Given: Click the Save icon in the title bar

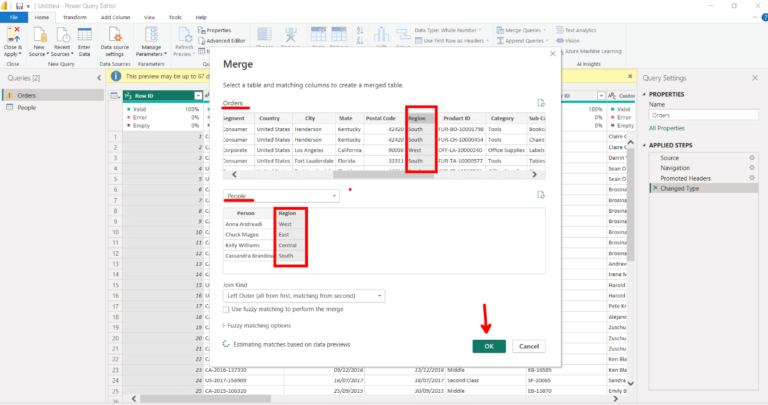Looking at the screenshot, I should 20,6.
